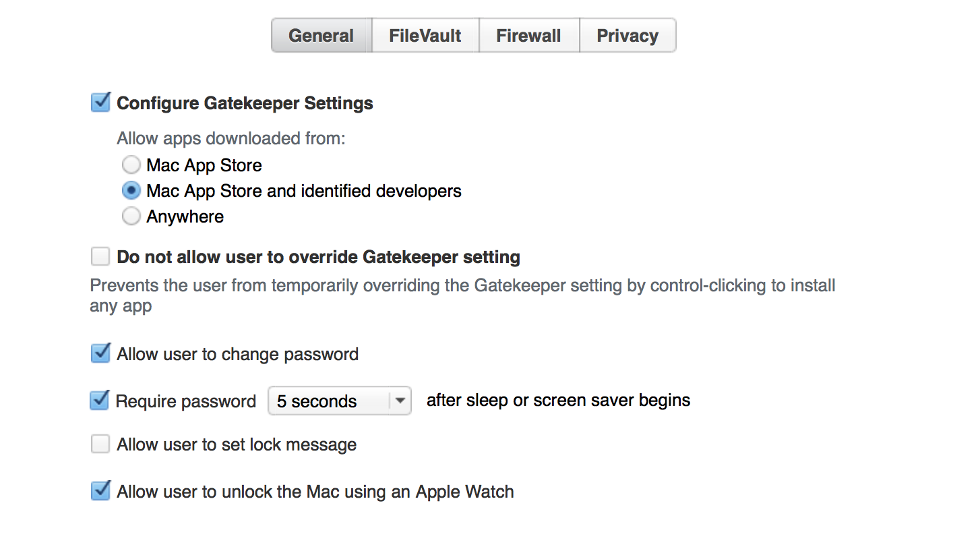980x553 pixels.
Task: Click the arrow on the password delay dropdown
Action: click(400, 401)
